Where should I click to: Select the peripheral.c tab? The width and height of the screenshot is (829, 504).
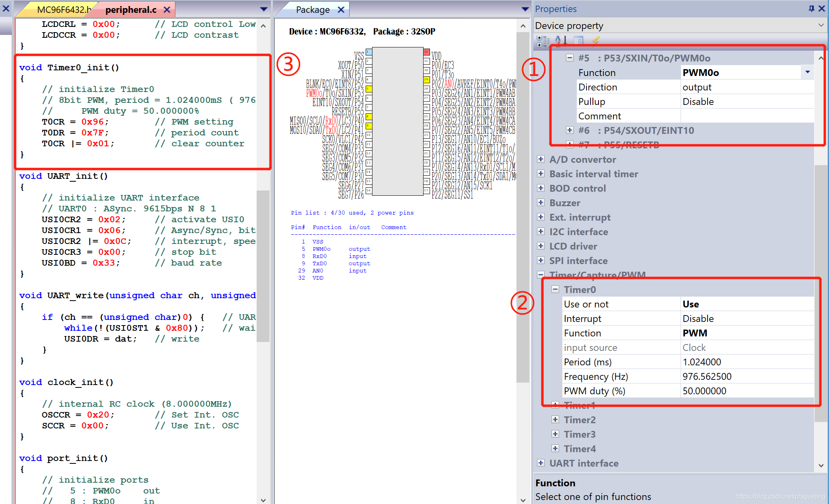(131, 10)
